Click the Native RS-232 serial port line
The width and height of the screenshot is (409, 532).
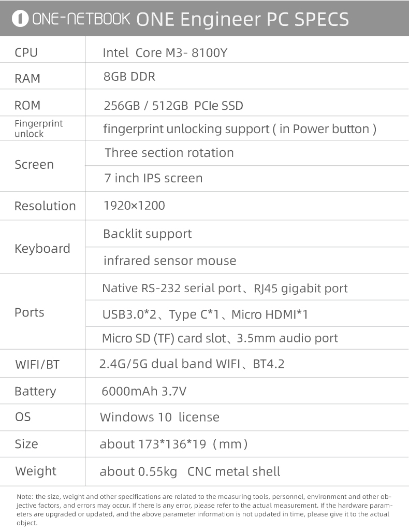pyautogui.click(x=225, y=288)
